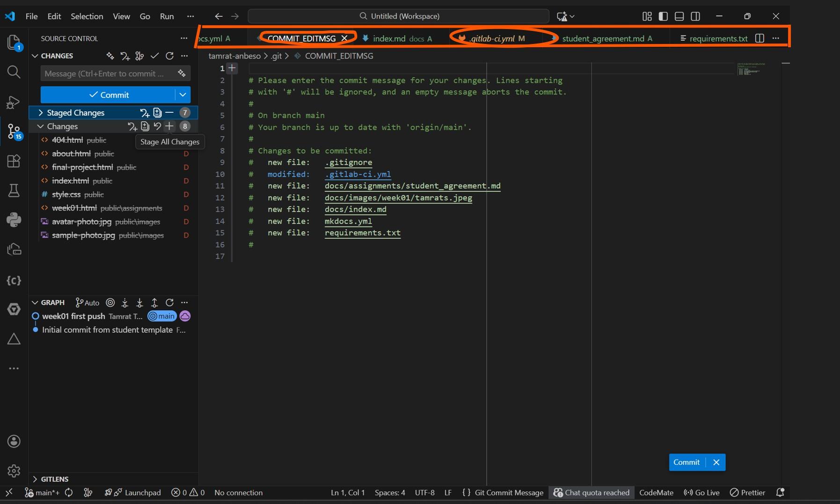Open Run and Debug view
This screenshot has height=504, width=840.
14,102
